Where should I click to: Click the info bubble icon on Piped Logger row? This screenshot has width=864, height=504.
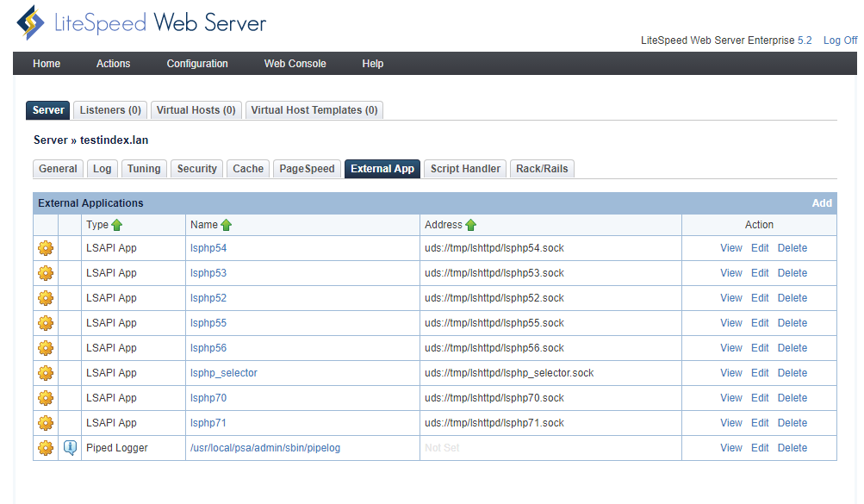pyautogui.click(x=70, y=448)
